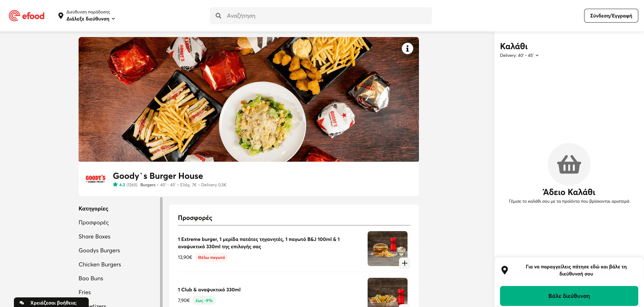Click the 1 Club offer thumbnail
This screenshot has height=307, width=644.
[x=387, y=292]
